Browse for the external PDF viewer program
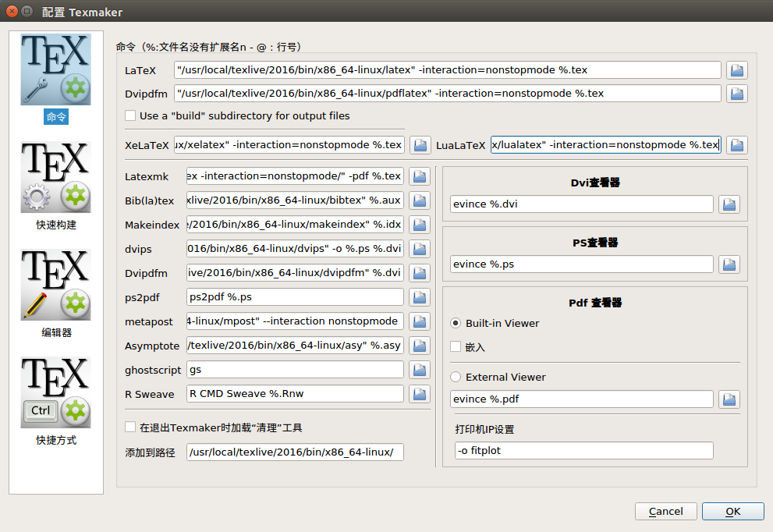 (x=729, y=399)
